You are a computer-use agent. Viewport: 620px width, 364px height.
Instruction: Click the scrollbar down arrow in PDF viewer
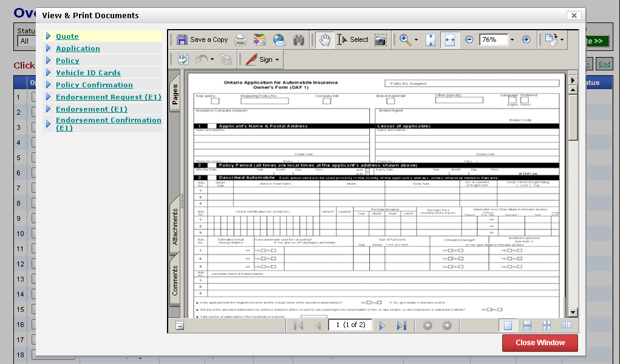573,312
